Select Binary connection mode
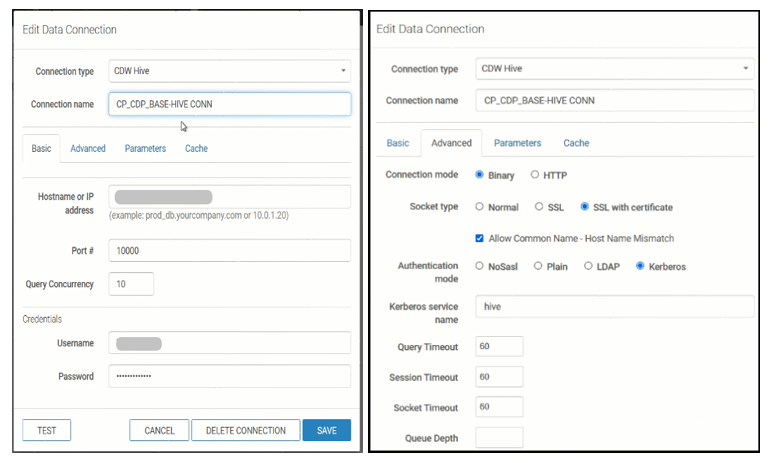This screenshot has height=463, width=774. point(479,175)
